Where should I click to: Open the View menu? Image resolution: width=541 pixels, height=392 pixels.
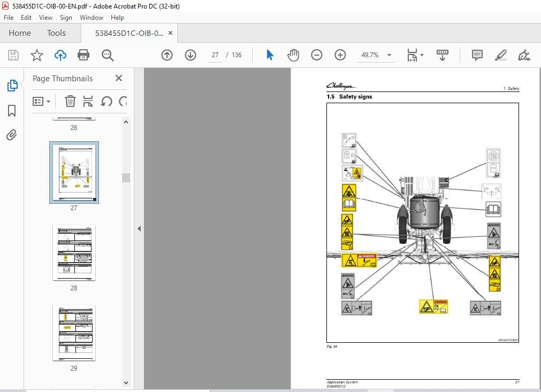pos(45,18)
